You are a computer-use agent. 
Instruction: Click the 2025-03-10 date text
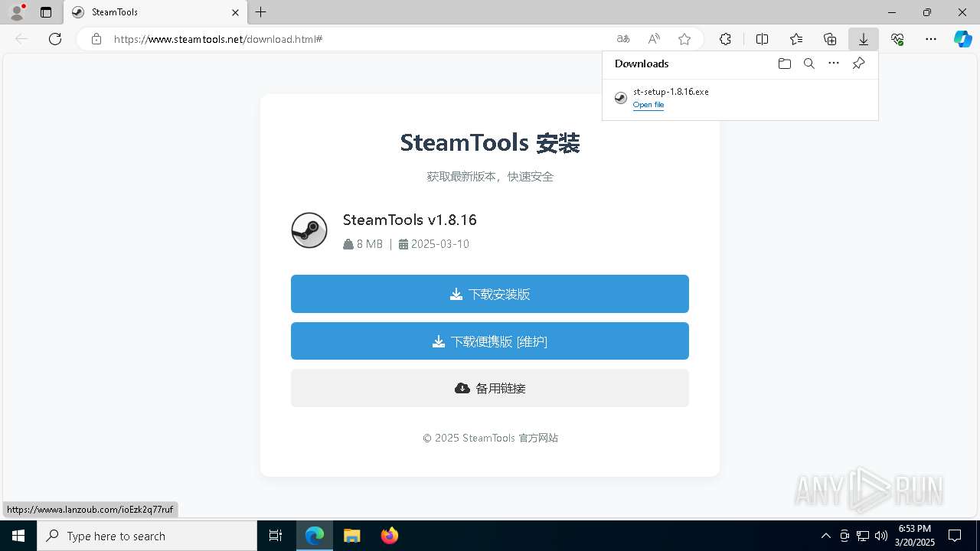(x=440, y=244)
